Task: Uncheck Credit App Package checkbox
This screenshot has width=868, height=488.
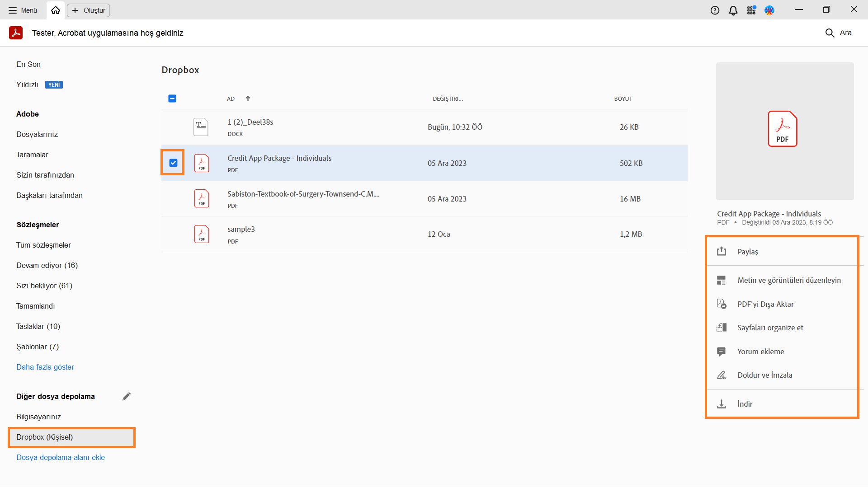Action: click(x=173, y=163)
